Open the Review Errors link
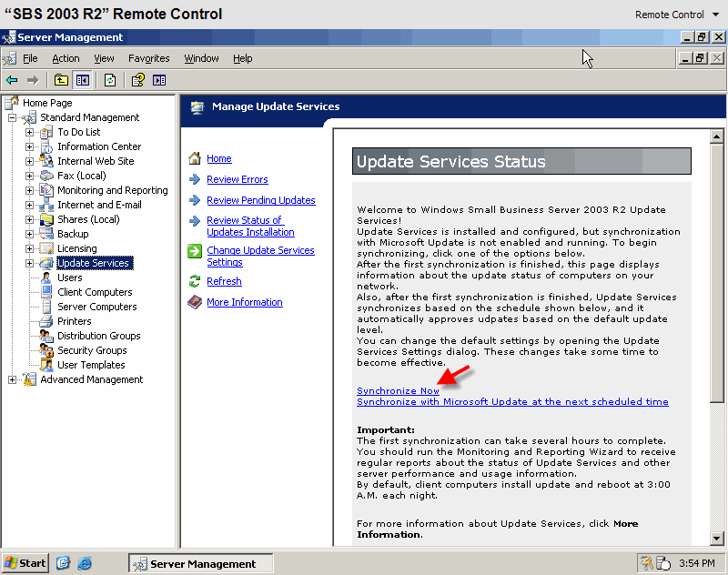The height and width of the screenshot is (575, 728). 238,179
